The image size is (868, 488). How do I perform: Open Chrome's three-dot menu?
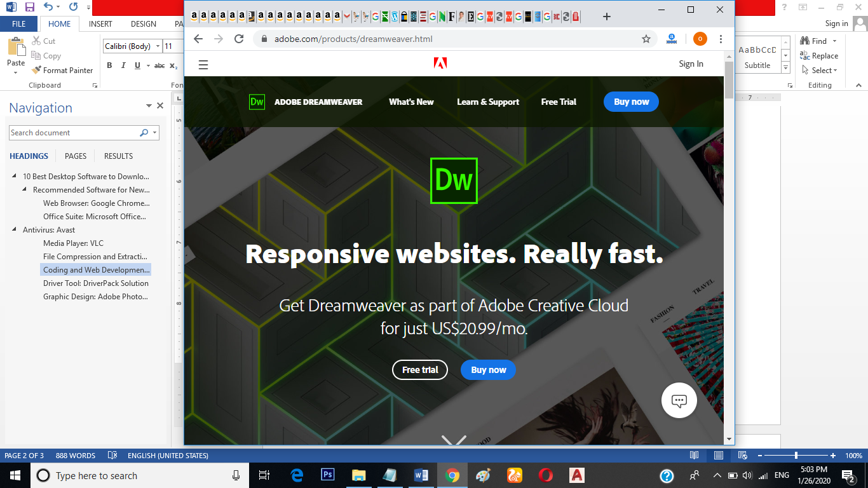coord(721,39)
